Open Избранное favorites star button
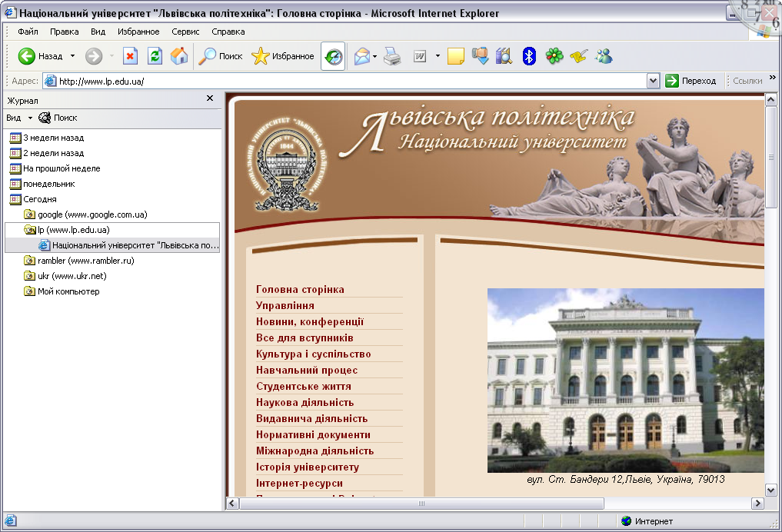 click(283, 56)
